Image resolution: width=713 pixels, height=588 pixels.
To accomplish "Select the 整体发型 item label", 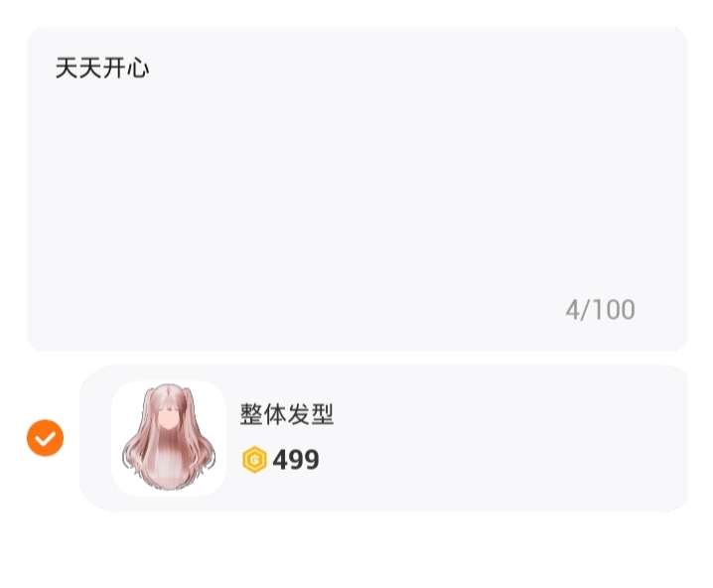I will coord(287,414).
